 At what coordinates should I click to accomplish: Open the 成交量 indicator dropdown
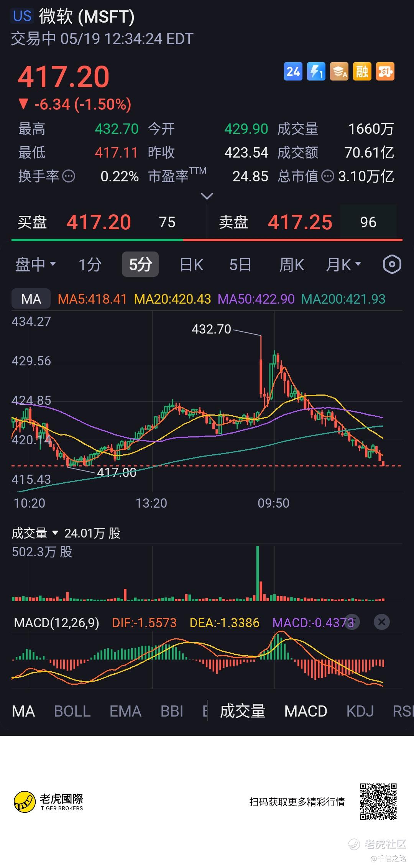pos(34,533)
